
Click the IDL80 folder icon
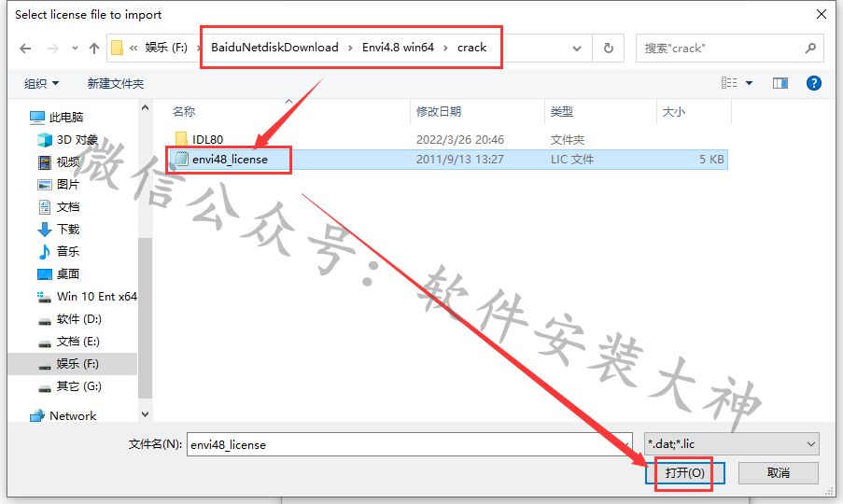point(181,140)
